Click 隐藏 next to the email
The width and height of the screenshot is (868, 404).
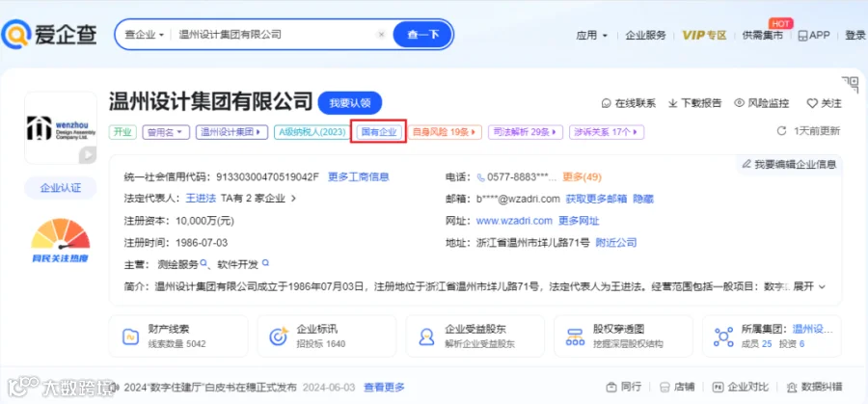(643, 199)
